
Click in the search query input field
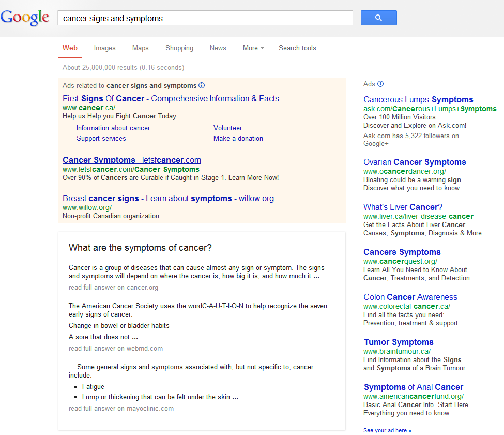coord(205,18)
